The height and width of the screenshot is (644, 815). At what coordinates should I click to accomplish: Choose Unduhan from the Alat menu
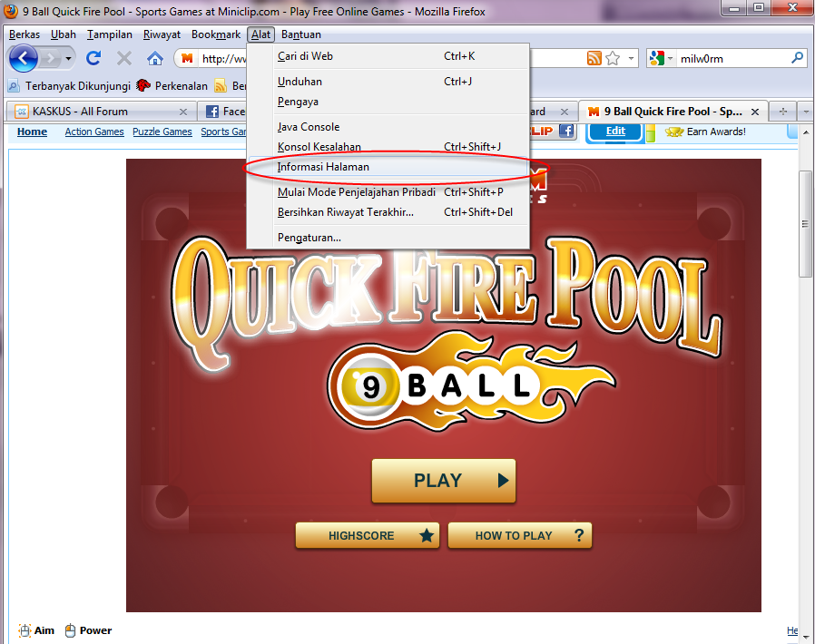coord(388,82)
